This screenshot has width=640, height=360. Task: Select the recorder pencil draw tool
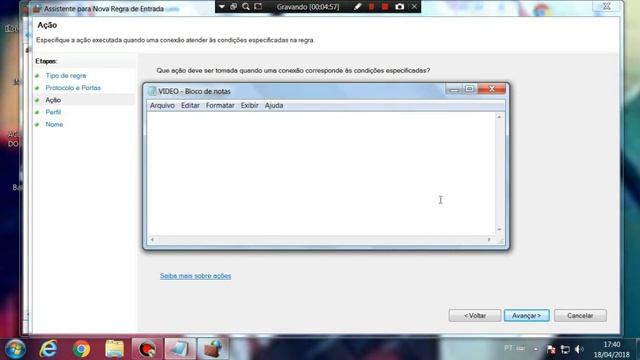pos(358,7)
